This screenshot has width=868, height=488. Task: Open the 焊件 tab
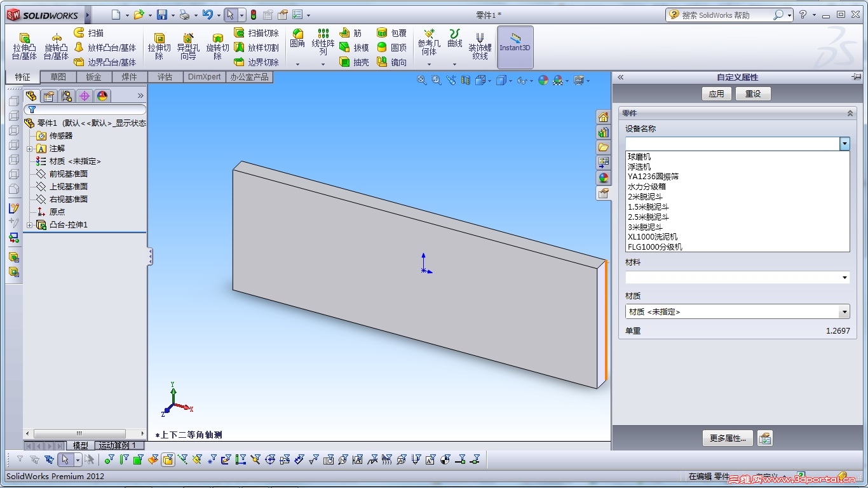pyautogui.click(x=130, y=77)
